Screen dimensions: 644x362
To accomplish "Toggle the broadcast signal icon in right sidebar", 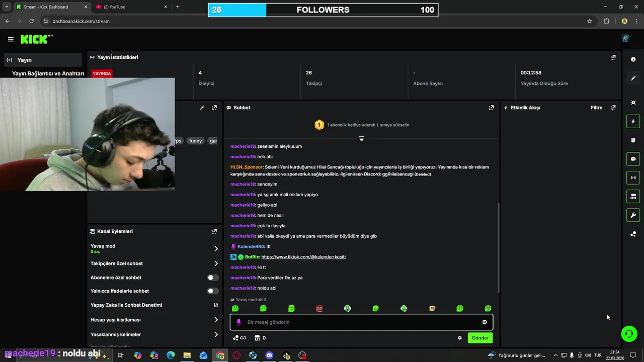I will point(633,177).
